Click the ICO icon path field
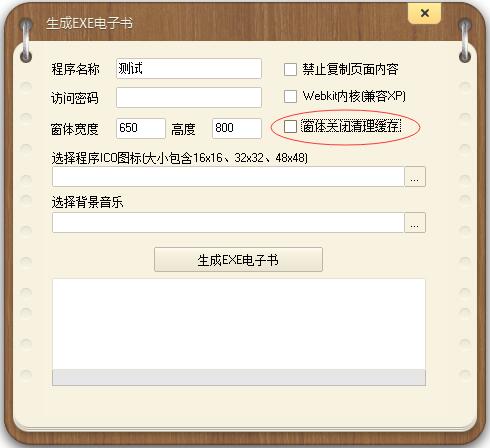The image size is (490, 448). 228,176
